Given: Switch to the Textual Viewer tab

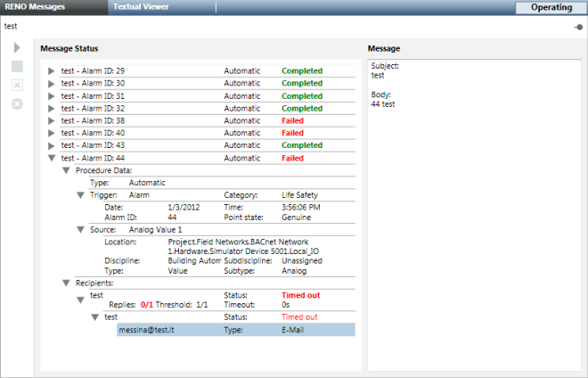Looking at the screenshot, I should [x=141, y=7].
